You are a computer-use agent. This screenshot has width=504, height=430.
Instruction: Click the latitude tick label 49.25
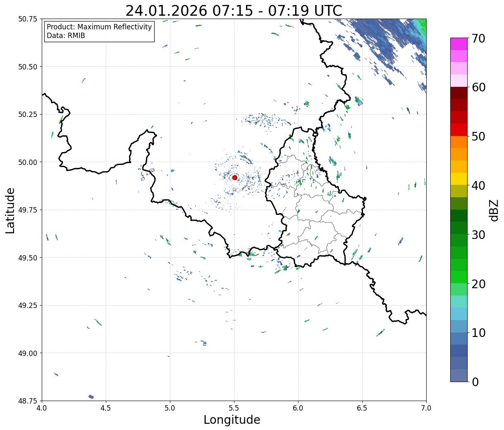(28, 306)
